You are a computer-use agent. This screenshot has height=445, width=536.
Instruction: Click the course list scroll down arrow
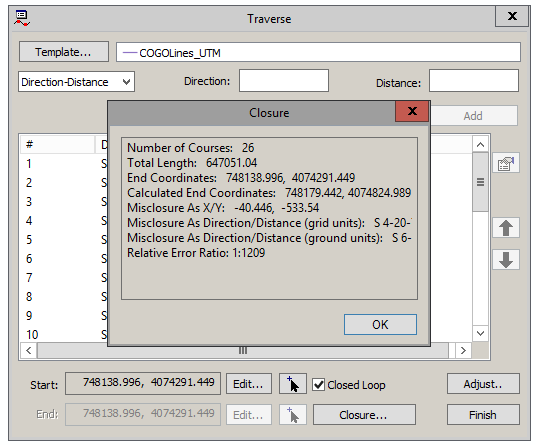pos(480,333)
